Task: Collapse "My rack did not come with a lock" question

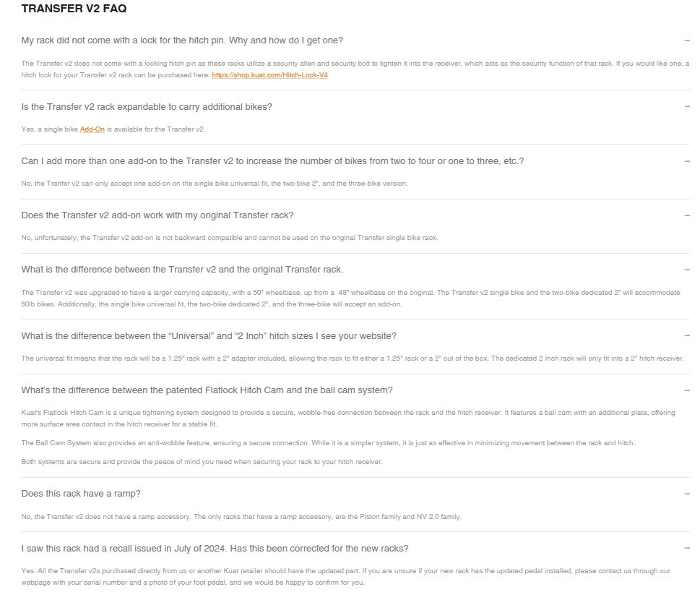Action: [182, 40]
